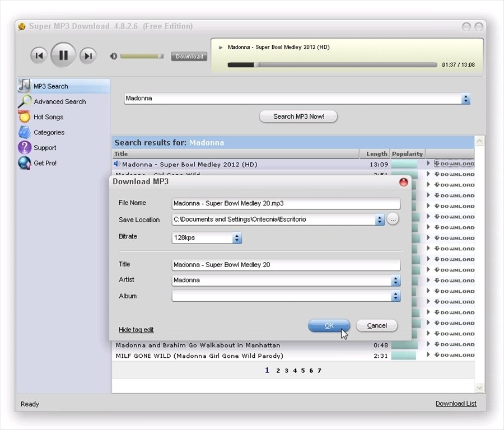
Task: Open Advanced Search in the sidebar
Action: pos(60,101)
